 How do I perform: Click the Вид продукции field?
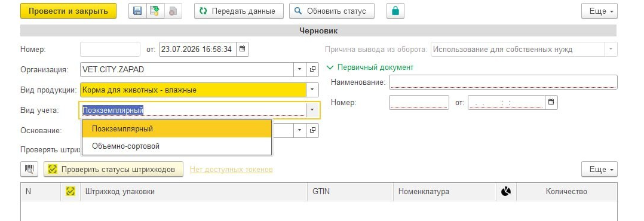coord(194,90)
